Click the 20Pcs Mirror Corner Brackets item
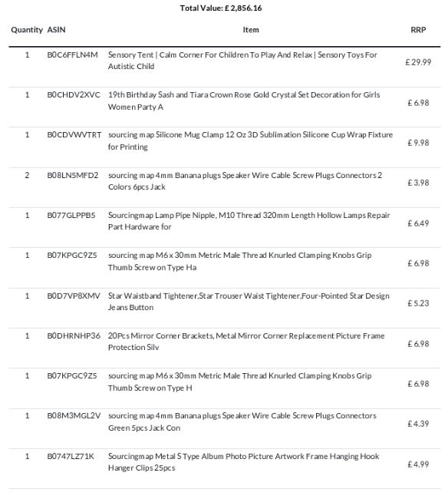This screenshot has width=448, height=499. tap(246, 342)
